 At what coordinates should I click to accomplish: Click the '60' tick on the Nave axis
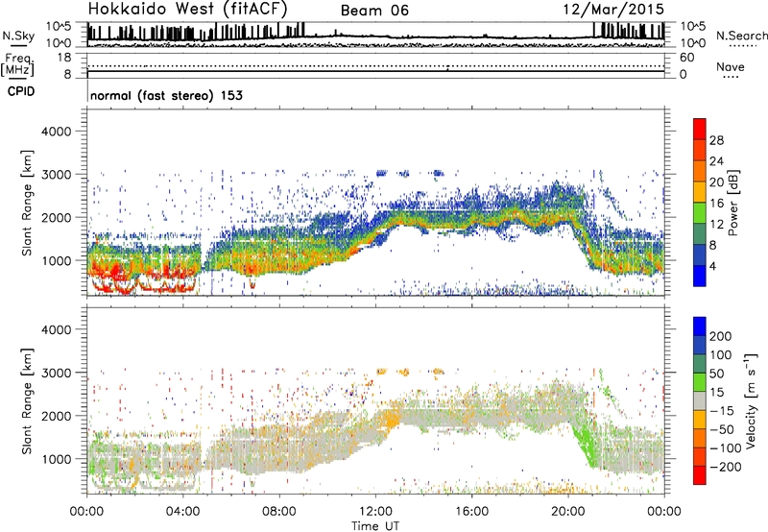(x=686, y=58)
